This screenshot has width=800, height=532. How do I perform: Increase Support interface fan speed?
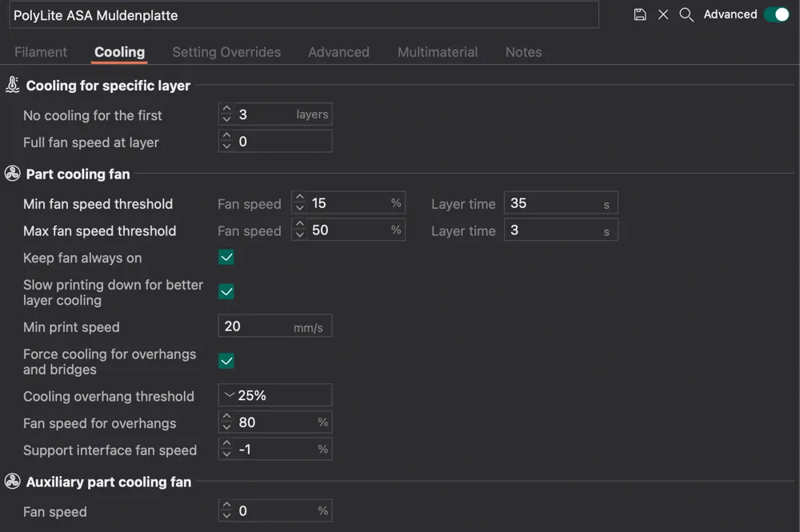(226, 444)
